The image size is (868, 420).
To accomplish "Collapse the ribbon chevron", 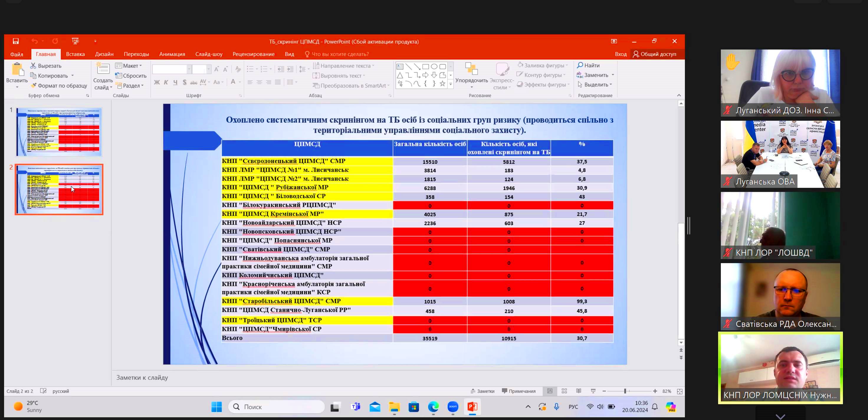I will pos(679,95).
